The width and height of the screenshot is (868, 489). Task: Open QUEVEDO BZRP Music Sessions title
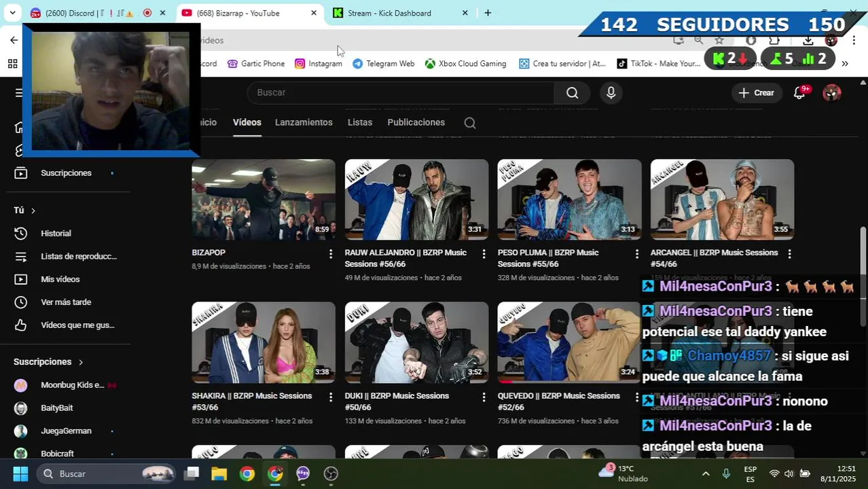[558, 401]
